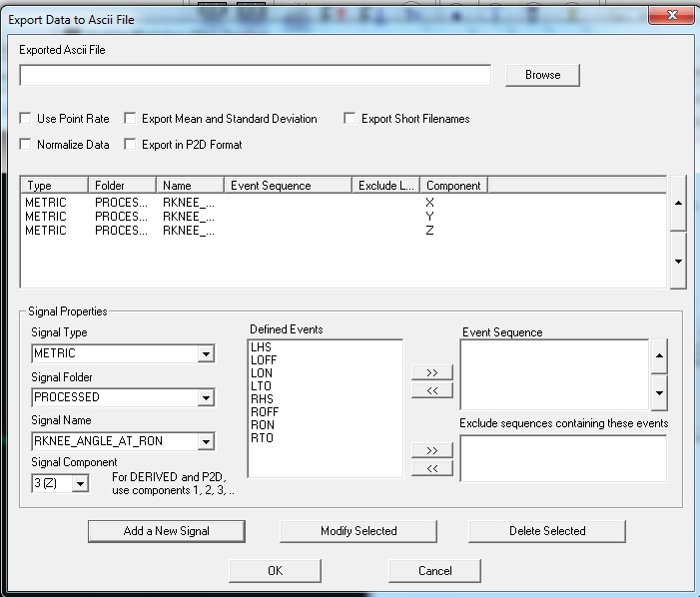This screenshot has height=597, width=700.
Task: Focus the Exported Ascii File path field
Action: tap(256, 75)
